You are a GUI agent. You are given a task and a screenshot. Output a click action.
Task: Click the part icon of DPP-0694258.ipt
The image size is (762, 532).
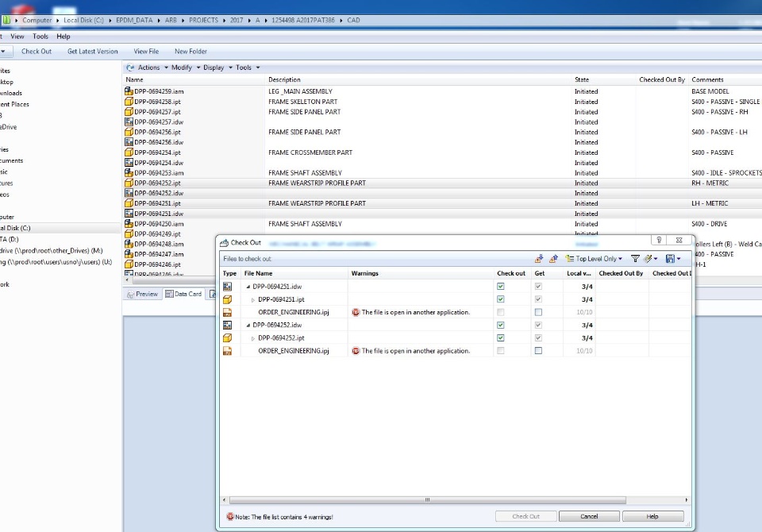coord(129,101)
